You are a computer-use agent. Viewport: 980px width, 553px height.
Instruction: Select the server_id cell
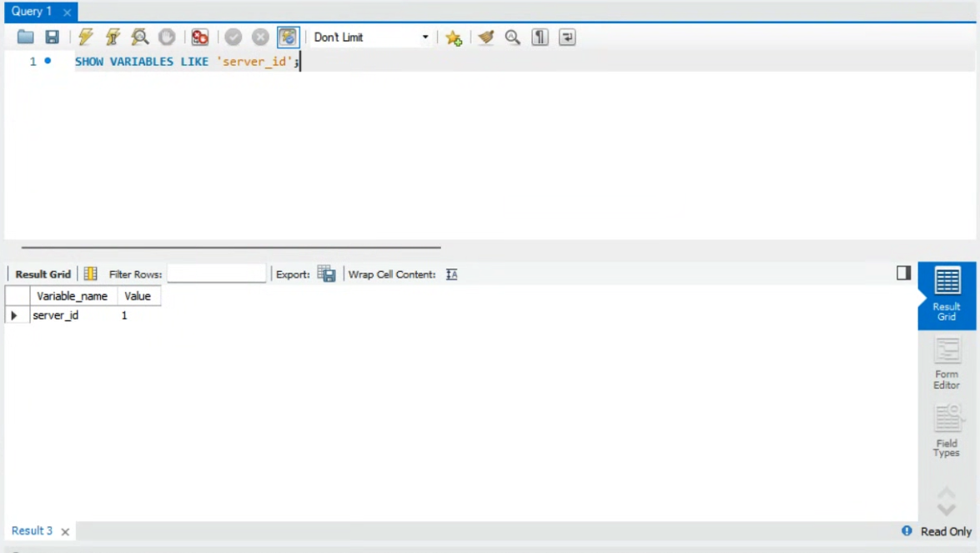[73, 315]
